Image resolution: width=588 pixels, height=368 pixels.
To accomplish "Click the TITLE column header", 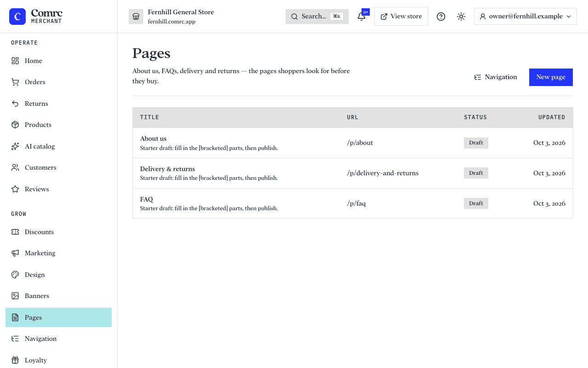I will (x=150, y=117).
